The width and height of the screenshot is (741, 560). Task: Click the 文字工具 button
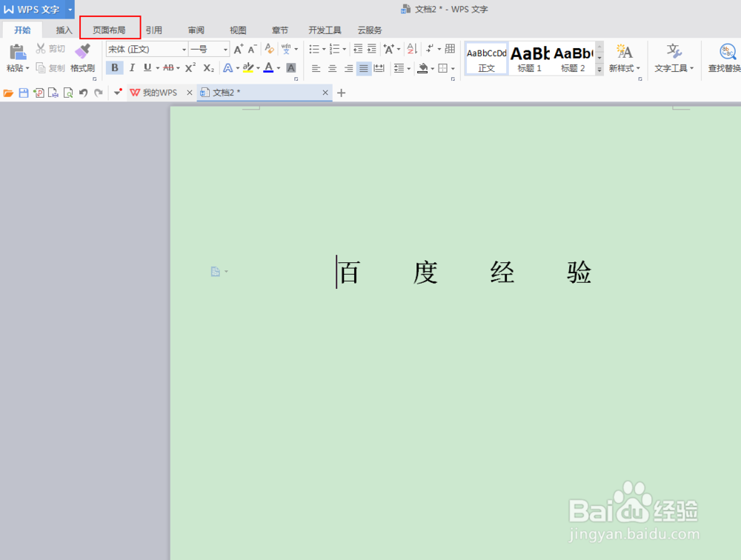tap(673, 59)
